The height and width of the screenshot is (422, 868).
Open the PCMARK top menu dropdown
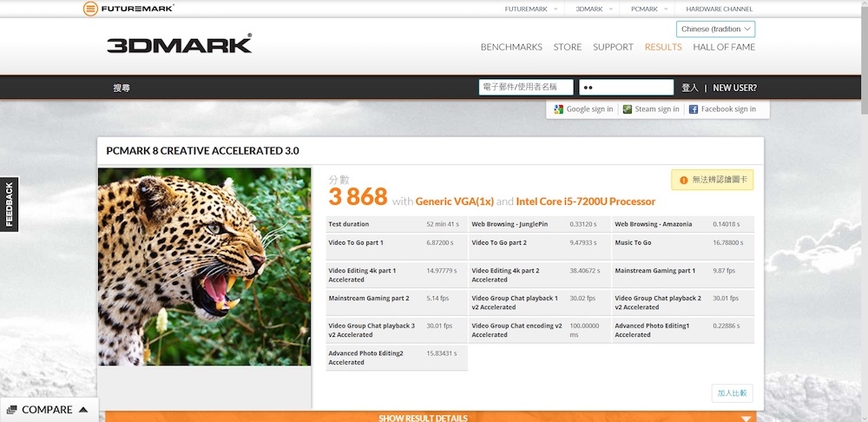point(649,9)
